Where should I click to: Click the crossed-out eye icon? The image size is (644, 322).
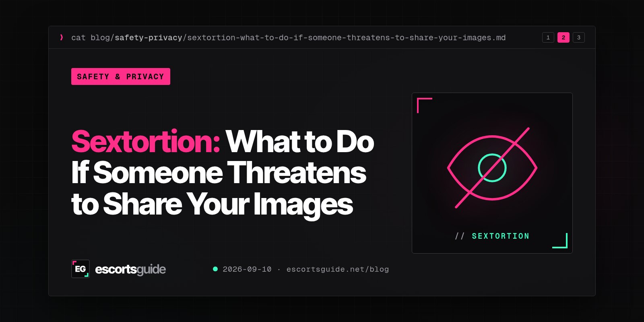[x=492, y=168]
